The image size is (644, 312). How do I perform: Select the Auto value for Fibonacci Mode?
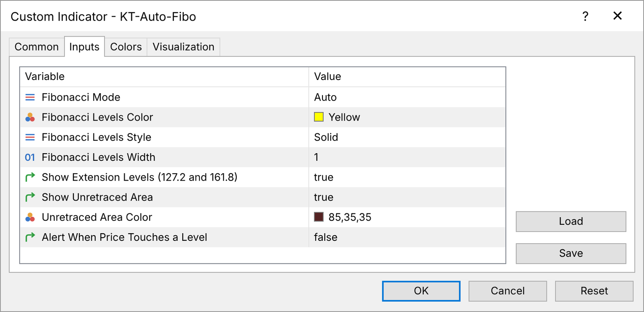[325, 97]
